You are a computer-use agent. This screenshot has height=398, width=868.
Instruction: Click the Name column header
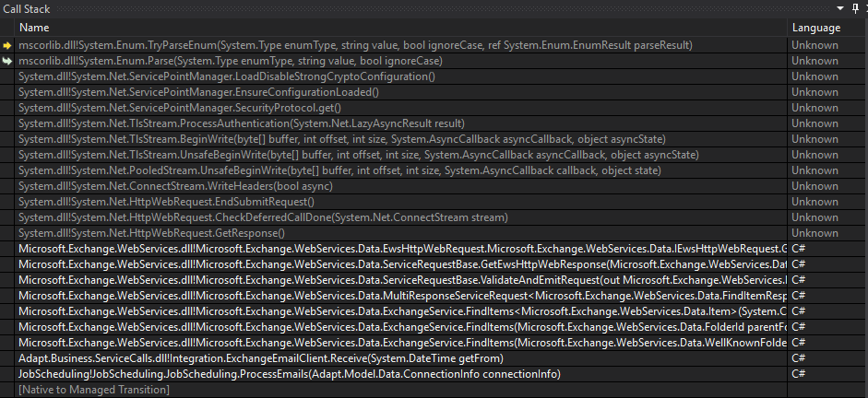[34, 27]
